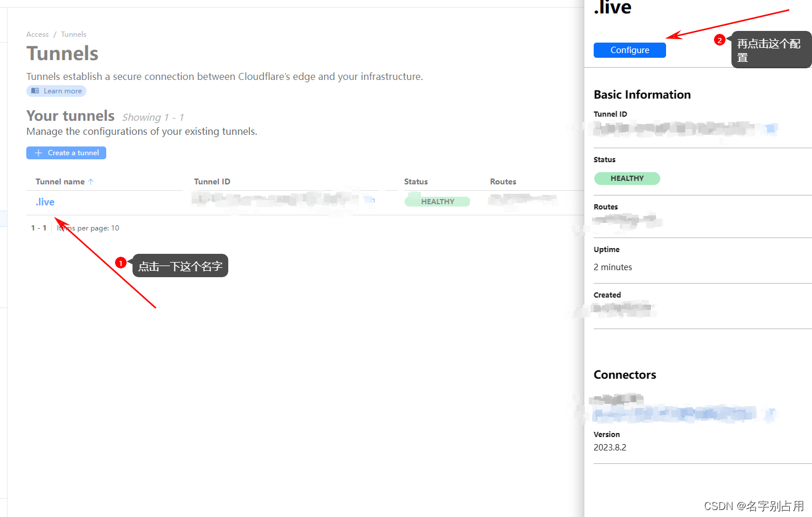Click Manage the configurations description text

click(x=142, y=131)
